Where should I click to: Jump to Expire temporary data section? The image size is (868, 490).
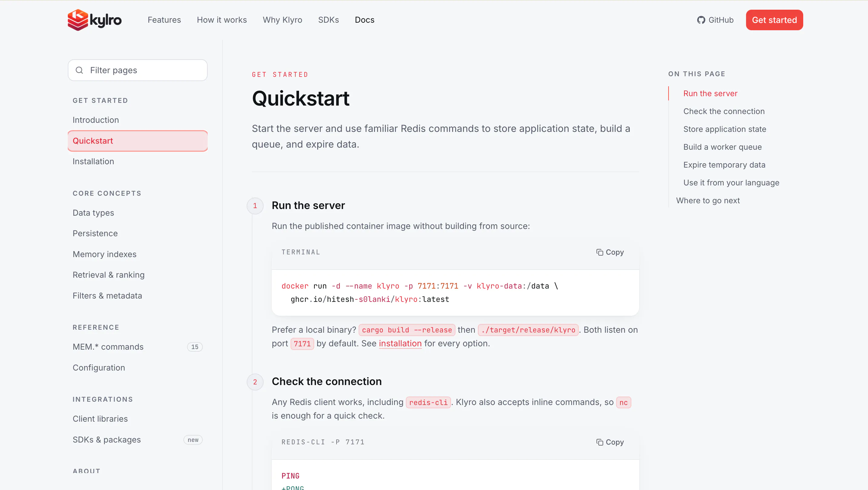click(724, 165)
